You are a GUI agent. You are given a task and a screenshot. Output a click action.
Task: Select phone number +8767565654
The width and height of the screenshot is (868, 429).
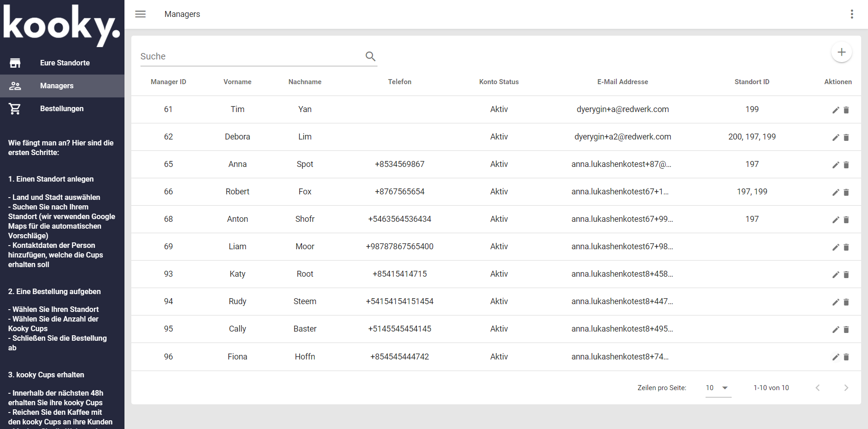pyautogui.click(x=399, y=192)
